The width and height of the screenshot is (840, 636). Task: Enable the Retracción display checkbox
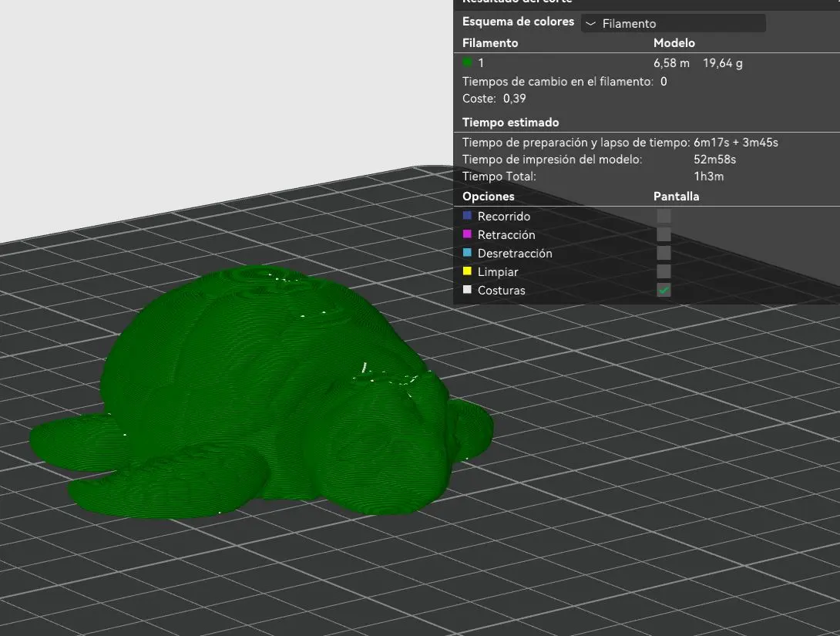point(664,234)
